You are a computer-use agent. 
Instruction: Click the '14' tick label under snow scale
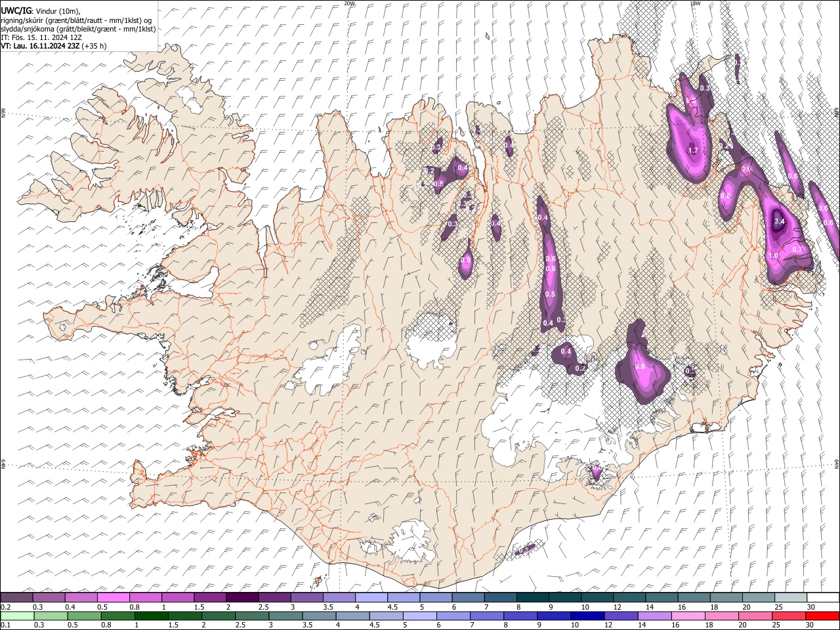pyautogui.click(x=650, y=607)
